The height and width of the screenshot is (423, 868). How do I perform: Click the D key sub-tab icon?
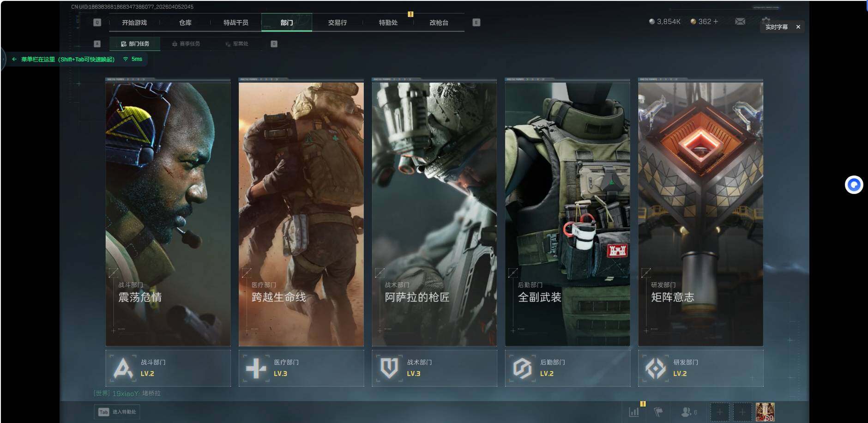[x=274, y=44]
